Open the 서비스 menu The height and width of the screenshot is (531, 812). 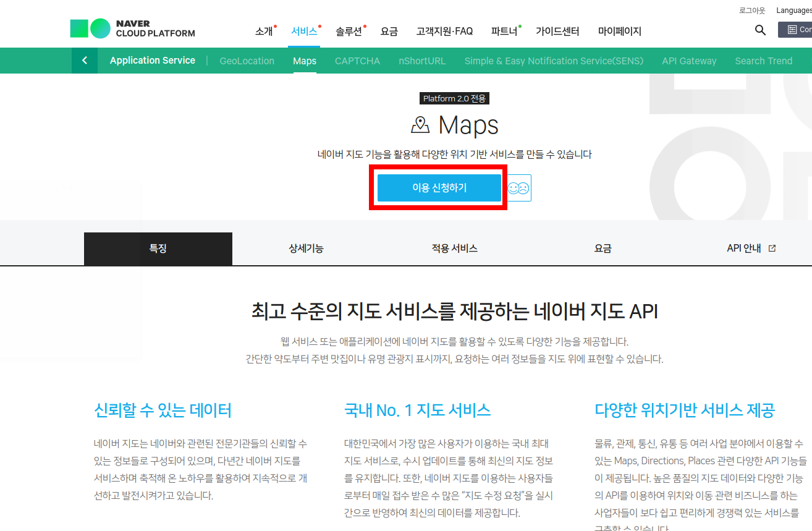[x=305, y=31]
